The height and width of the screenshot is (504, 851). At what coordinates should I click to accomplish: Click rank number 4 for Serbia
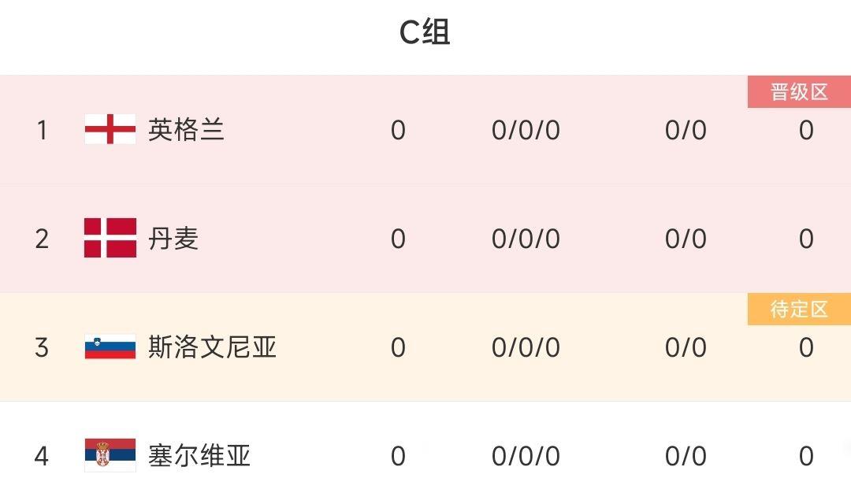pos(42,455)
